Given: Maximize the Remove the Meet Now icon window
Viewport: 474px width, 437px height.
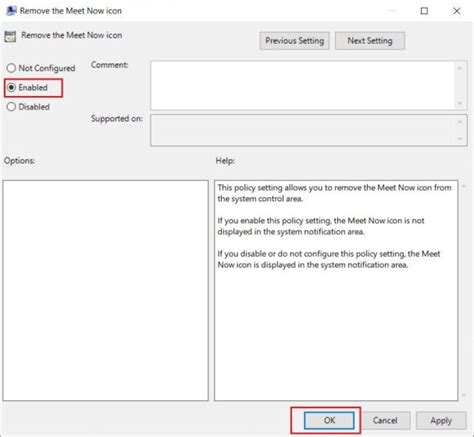Looking at the screenshot, I should click(x=424, y=11).
